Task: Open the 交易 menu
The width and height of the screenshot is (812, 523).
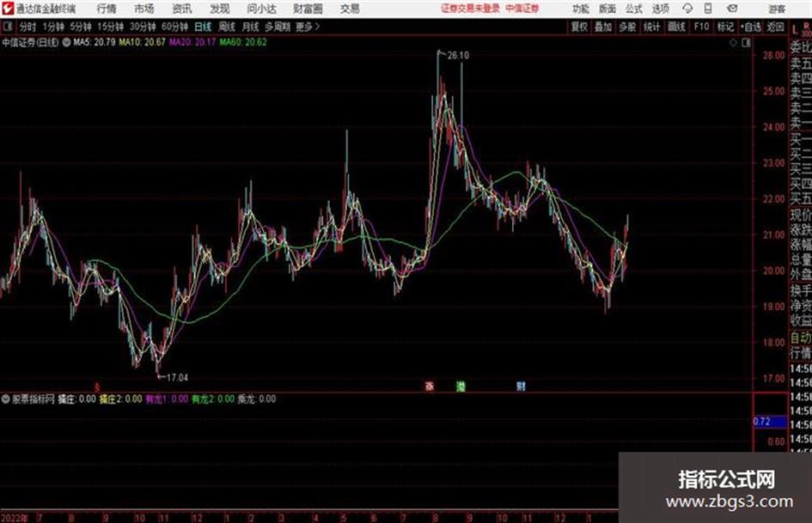Action: 350,9
